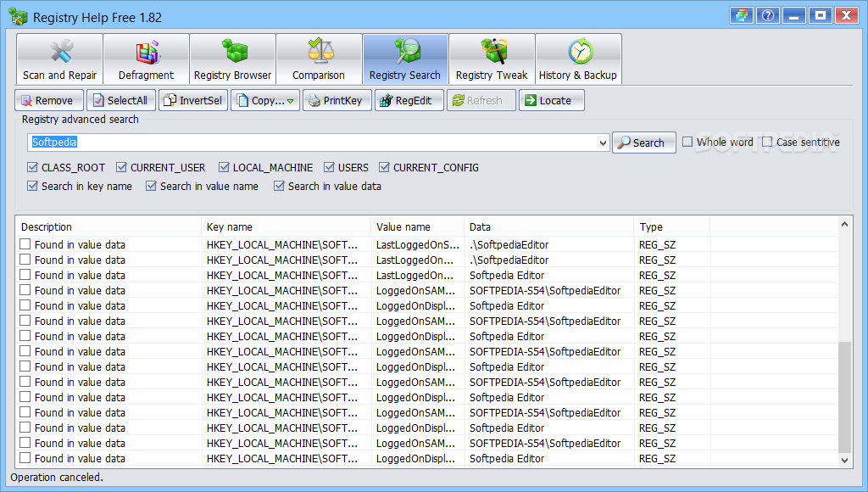
Task: Expand the search term history dropdown arrow
Action: point(603,143)
